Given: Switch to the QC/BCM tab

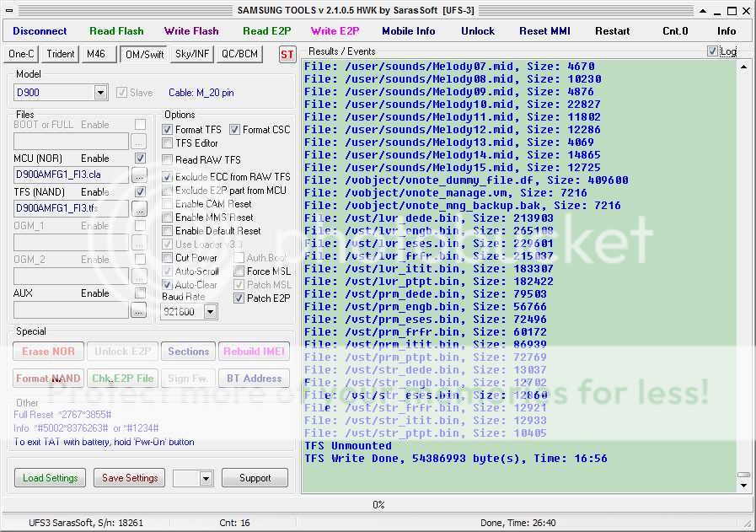Looking at the screenshot, I should click(239, 54).
